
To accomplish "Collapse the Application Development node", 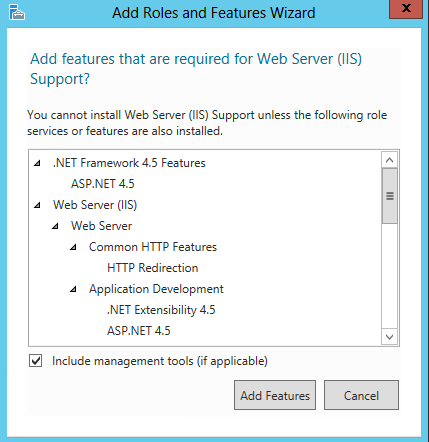I will (x=73, y=289).
